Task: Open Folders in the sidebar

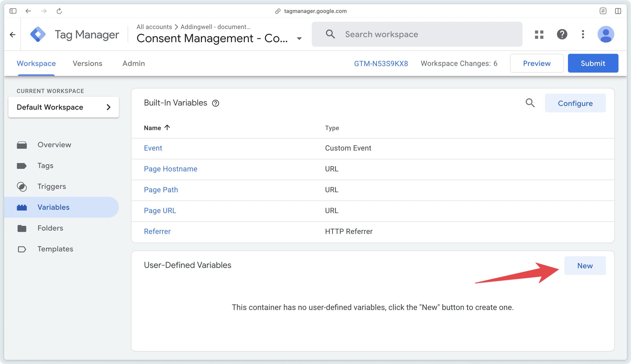Action: tap(62, 228)
